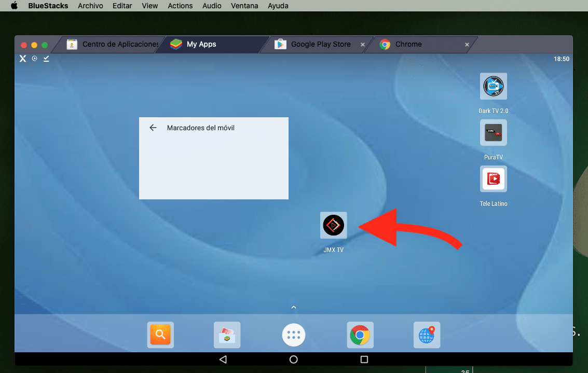
Task: Click the X icon below the tab bar
Action: pos(22,59)
